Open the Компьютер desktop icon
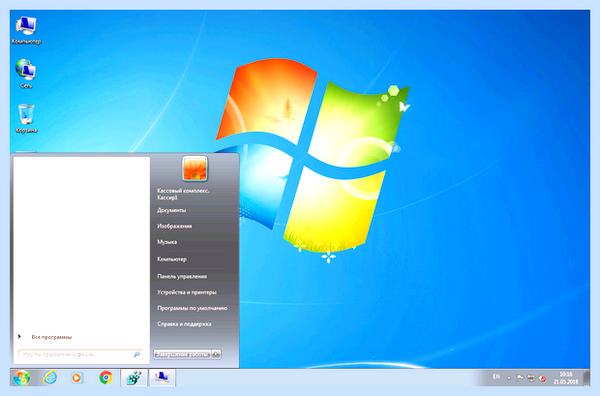 click(26, 30)
